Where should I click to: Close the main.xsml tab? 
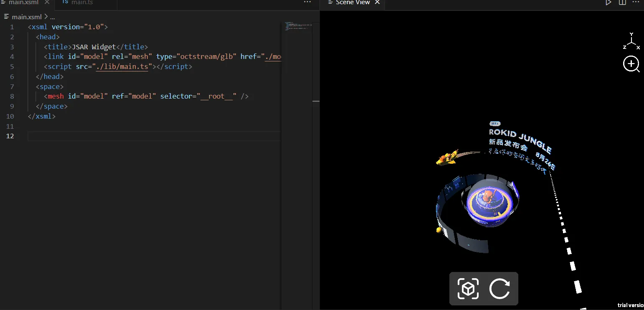click(x=46, y=3)
